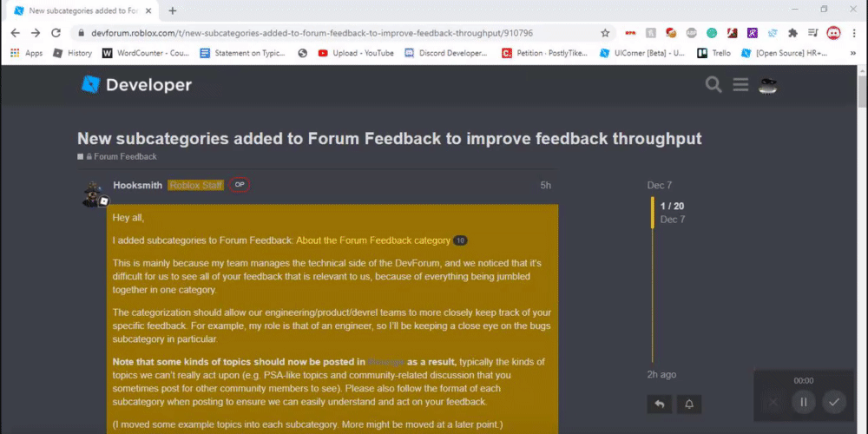
Task: Open the forum hamburger menu
Action: coord(740,85)
